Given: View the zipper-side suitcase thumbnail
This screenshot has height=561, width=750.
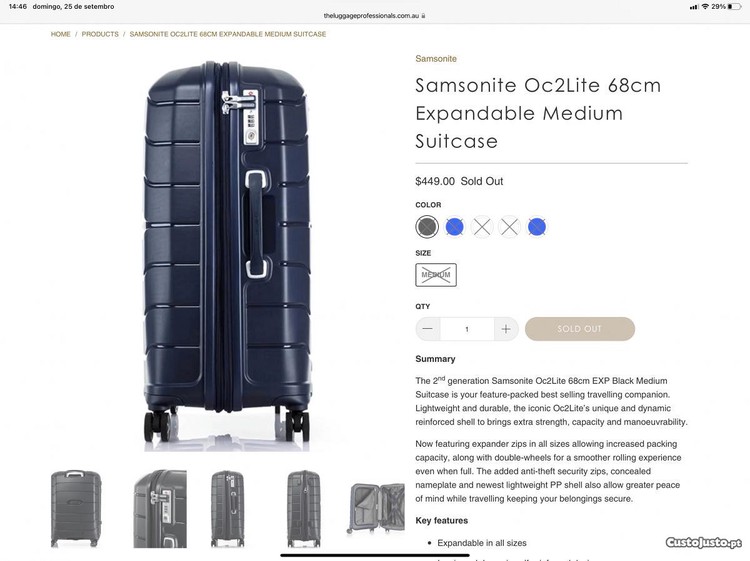Looking at the screenshot, I should [x=303, y=508].
